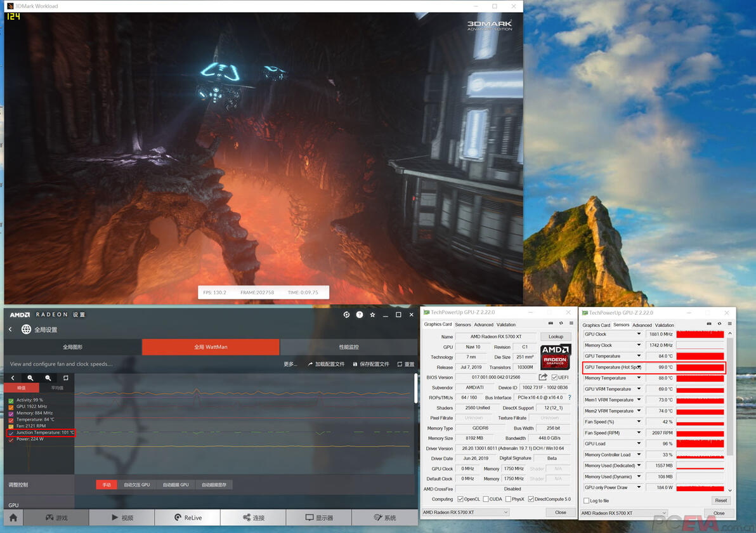
Task: Open the ReLive tab in the bottom bar
Action: [x=188, y=518]
